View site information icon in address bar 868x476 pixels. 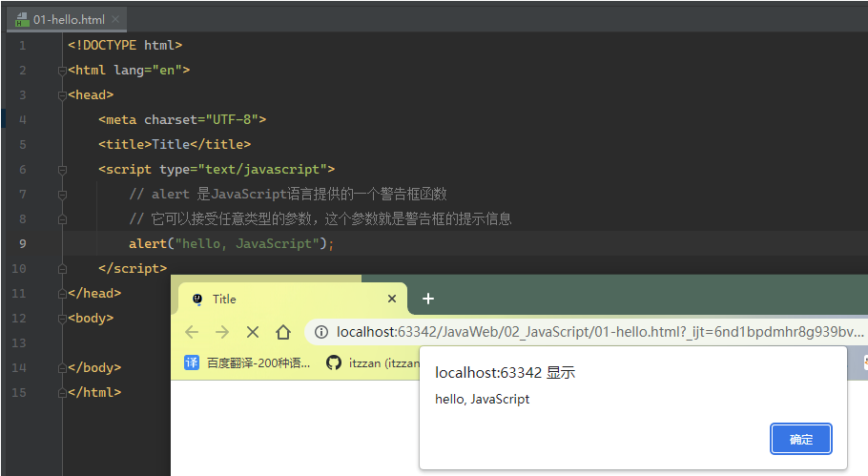click(321, 332)
